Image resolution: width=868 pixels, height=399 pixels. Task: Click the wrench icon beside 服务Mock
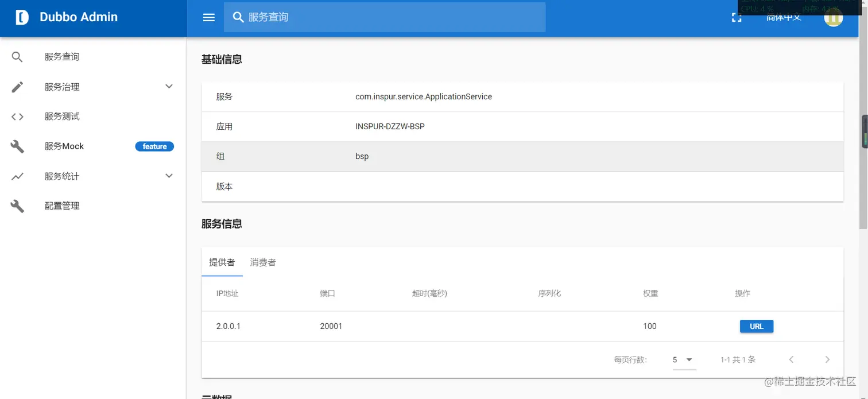coord(17,146)
